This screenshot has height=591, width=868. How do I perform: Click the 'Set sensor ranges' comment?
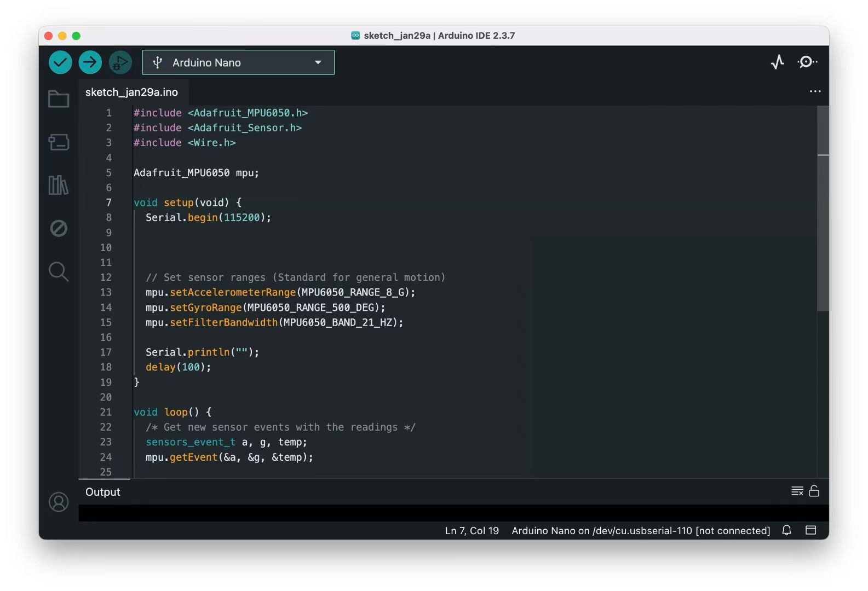295,277
